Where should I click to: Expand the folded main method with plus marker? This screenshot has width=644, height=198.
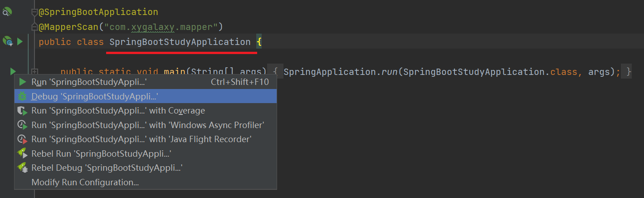click(34, 72)
